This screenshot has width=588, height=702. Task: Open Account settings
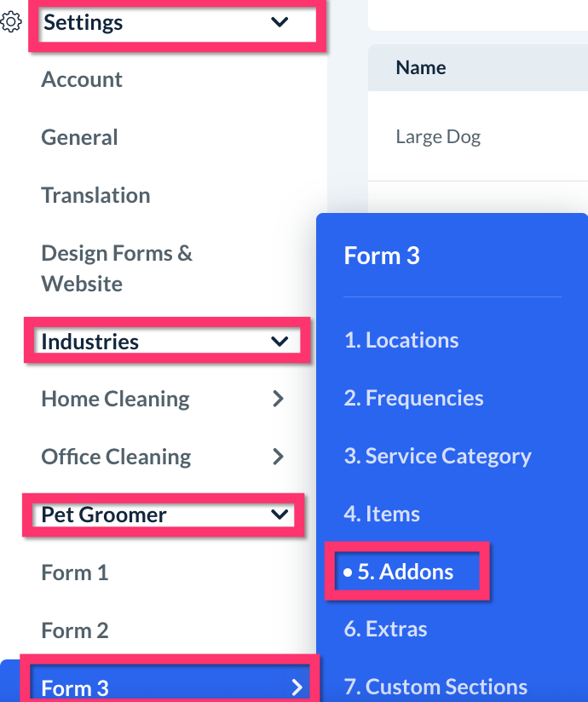(x=82, y=80)
